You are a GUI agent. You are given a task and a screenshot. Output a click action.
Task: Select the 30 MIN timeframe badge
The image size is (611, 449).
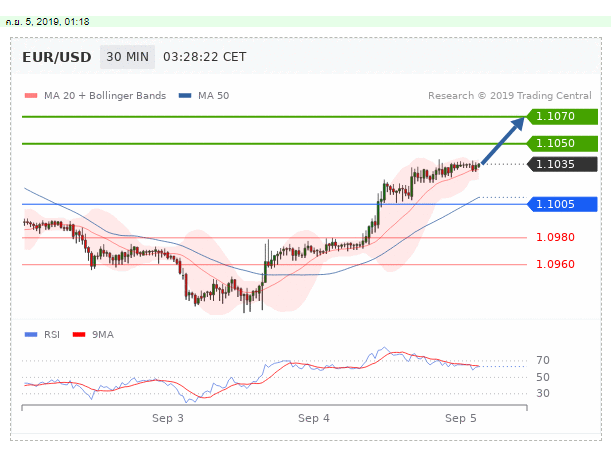coord(127,57)
